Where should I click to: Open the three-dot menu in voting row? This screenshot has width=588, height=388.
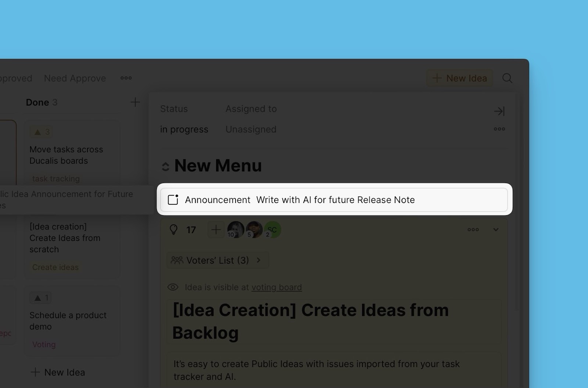[473, 230]
